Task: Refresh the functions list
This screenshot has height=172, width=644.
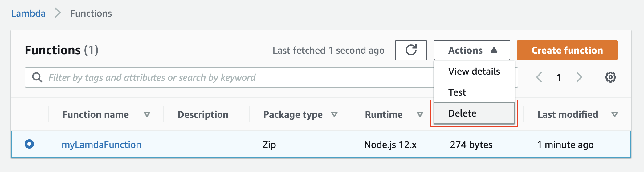Action: [x=411, y=50]
